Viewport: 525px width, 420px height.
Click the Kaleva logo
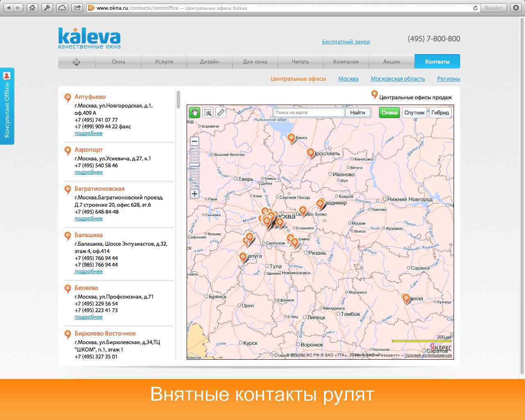point(88,37)
